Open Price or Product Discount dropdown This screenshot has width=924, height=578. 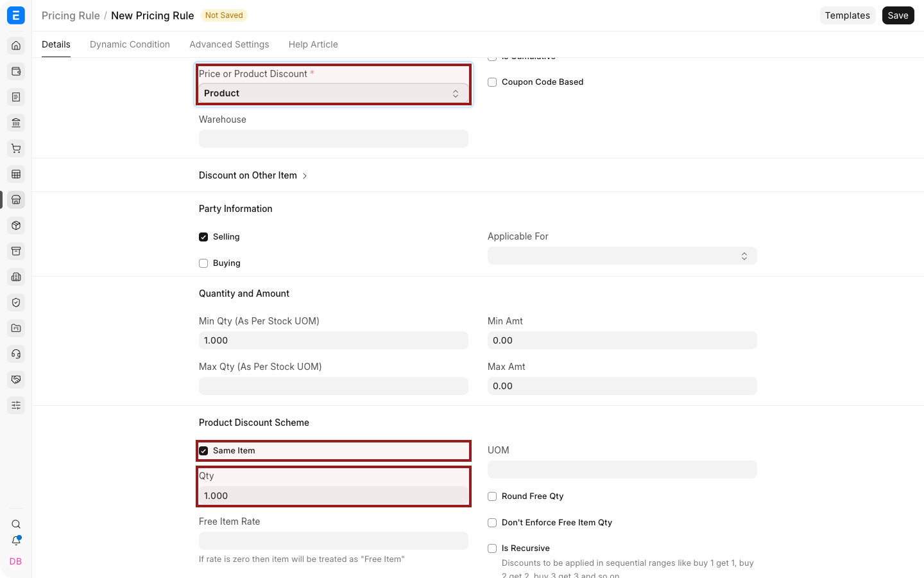coord(334,93)
